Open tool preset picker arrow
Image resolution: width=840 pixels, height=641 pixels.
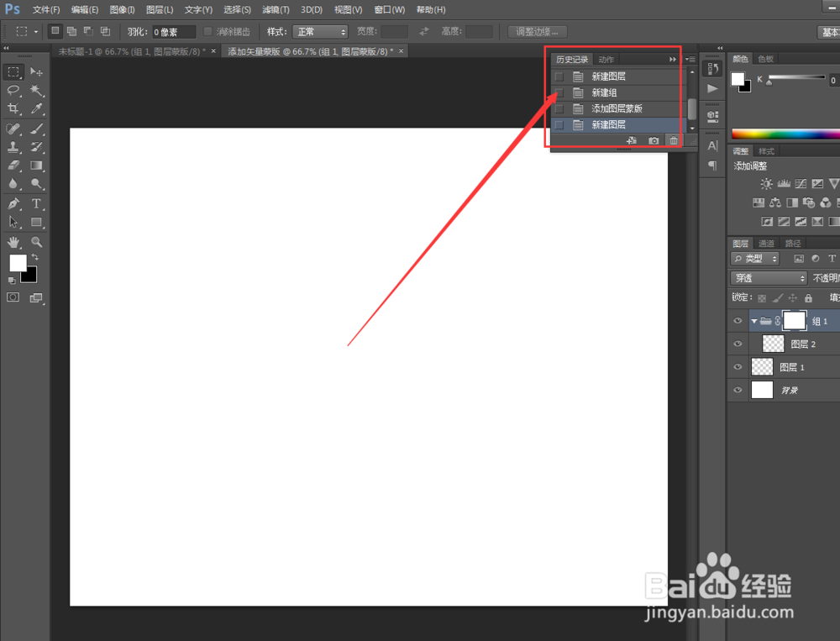pos(36,32)
